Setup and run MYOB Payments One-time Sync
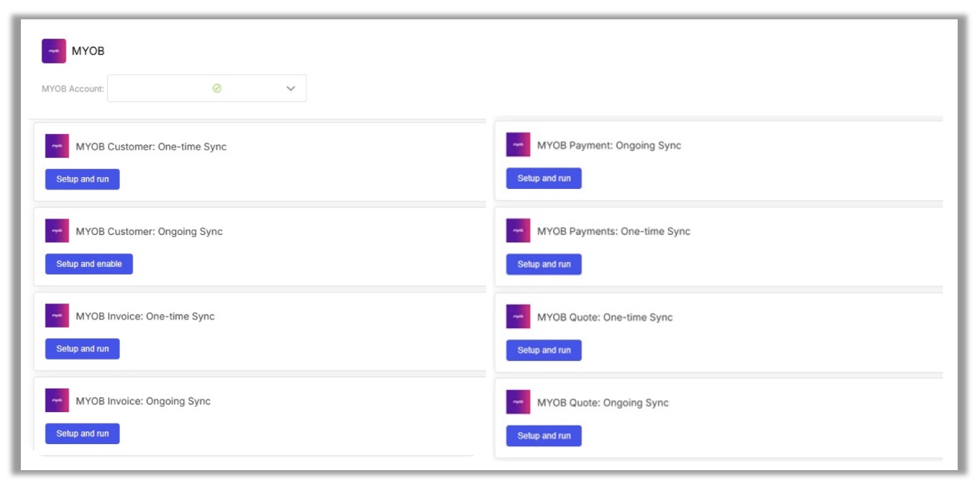Screen dimensions: 980x491 (544, 264)
